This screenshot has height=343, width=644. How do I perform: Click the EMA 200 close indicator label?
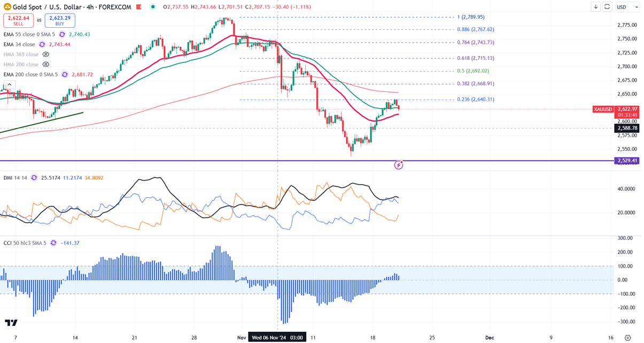[x=32, y=74]
